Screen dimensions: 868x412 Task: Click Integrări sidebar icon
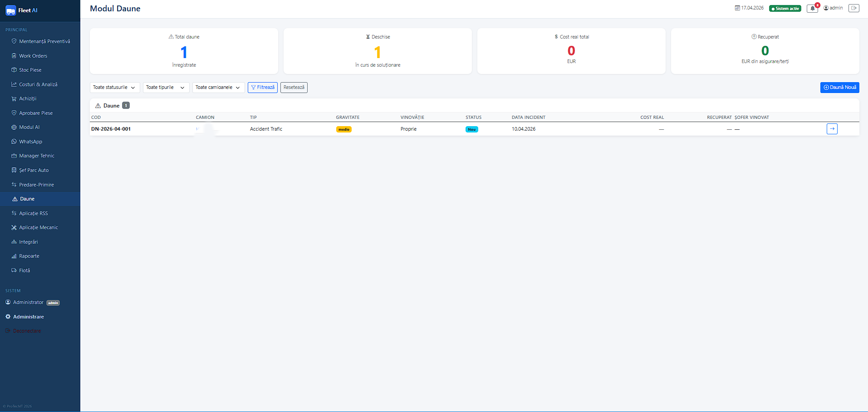(x=14, y=242)
